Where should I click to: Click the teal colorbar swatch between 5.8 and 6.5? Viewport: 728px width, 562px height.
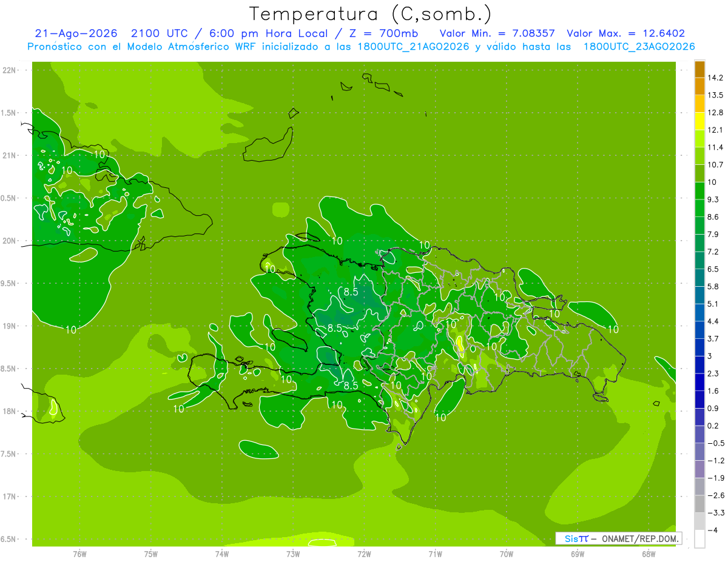699,278
